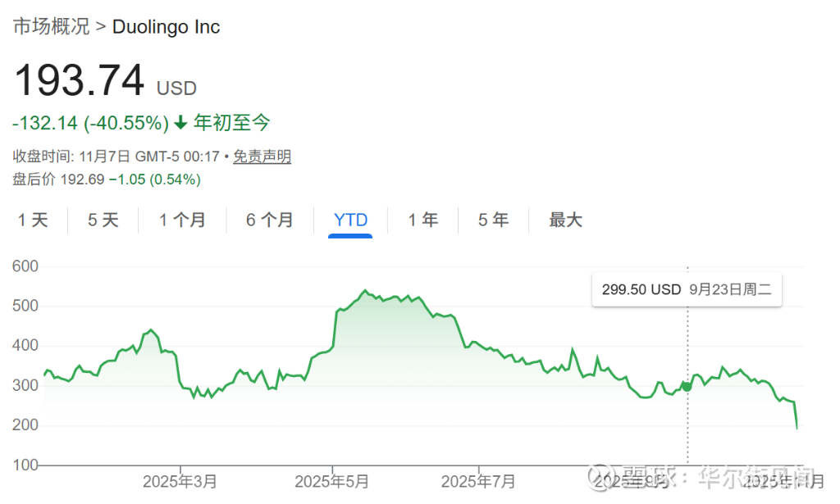Click the green data point marker on chart

click(x=687, y=385)
